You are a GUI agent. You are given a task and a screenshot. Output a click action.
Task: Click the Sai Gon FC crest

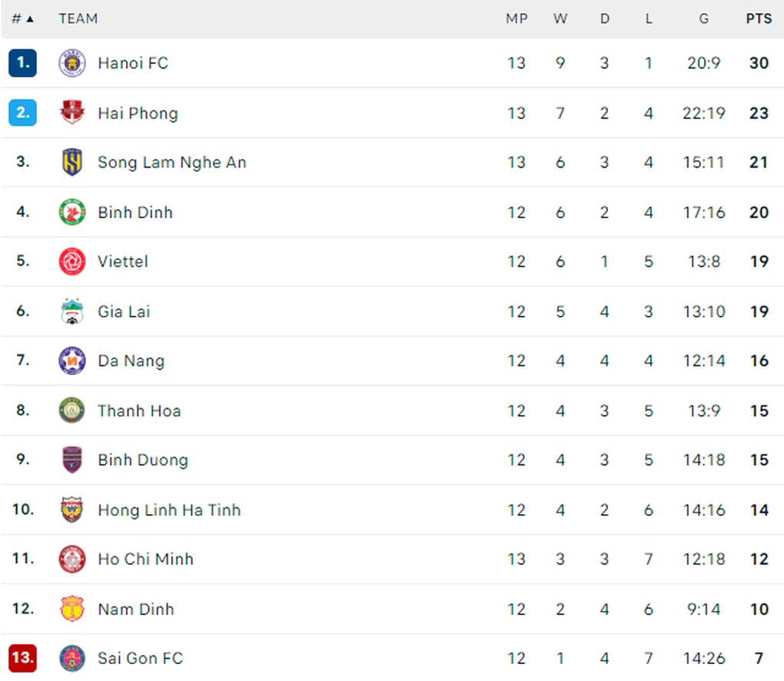pos(72,658)
